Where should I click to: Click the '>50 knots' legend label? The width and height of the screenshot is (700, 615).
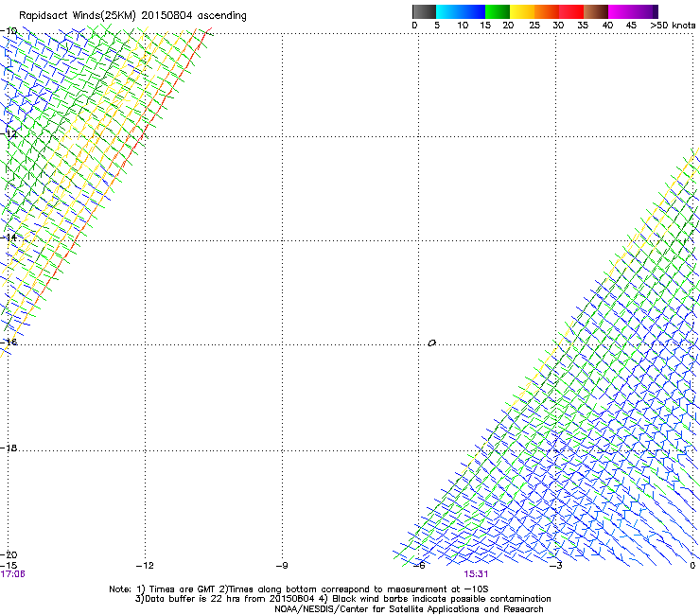(x=673, y=26)
